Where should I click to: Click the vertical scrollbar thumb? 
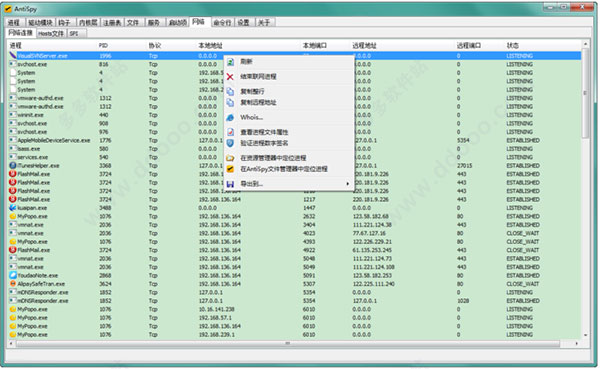[585, 94]
